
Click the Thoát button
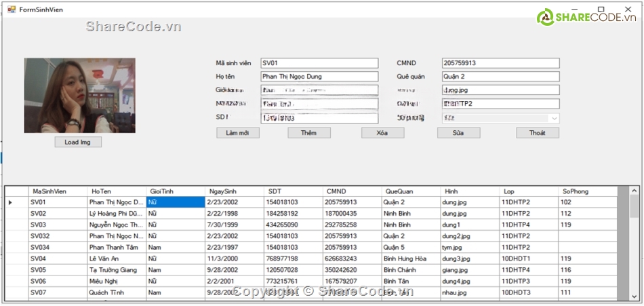[x=538, y=133]
